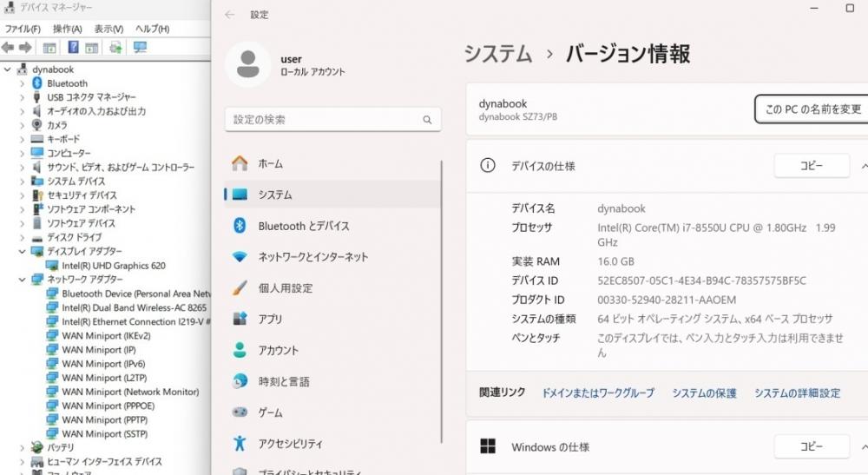Click the Help icon in Device Manager toolbar
This screenshot has width=868, height=475.
[x=73, y=48]
